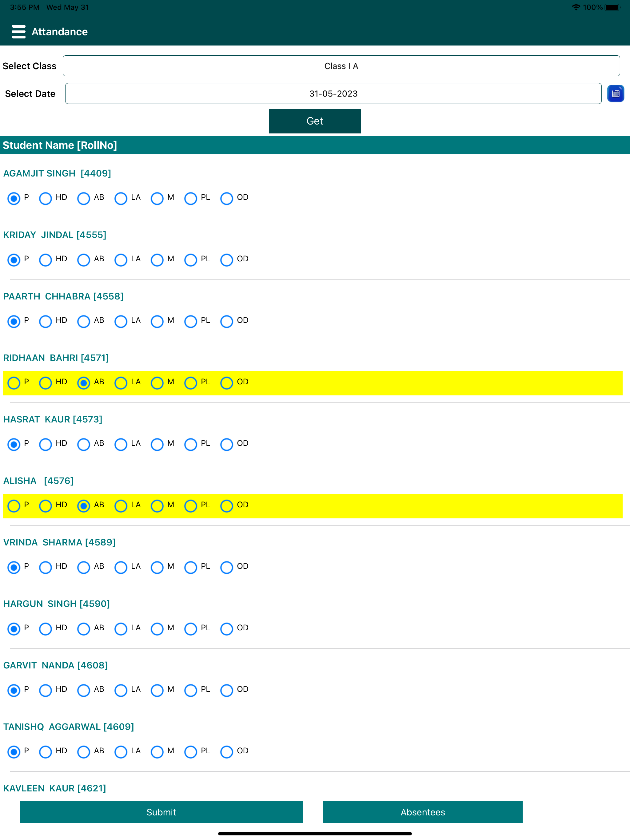Mark Tanishq Aggarwal [4609] as AB

point(84,752)
